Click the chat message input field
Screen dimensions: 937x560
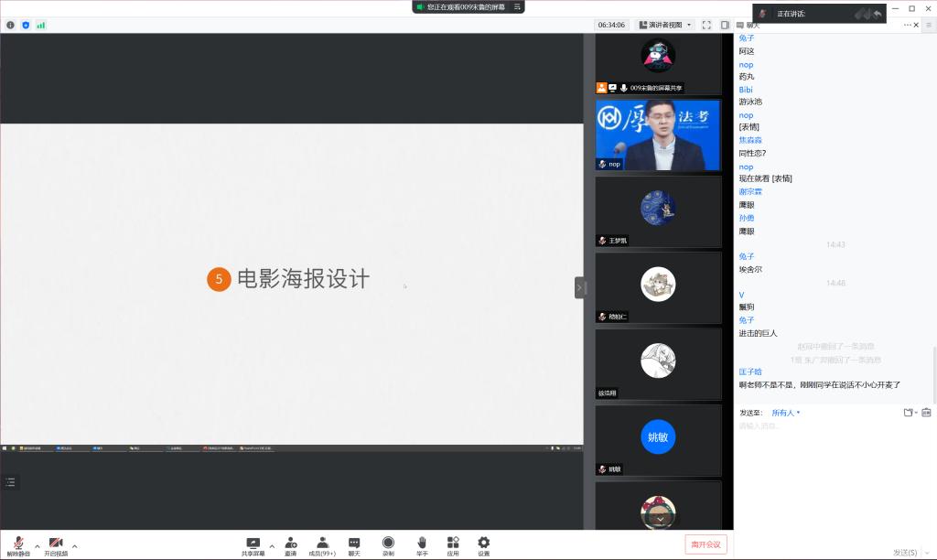[x=824, y=426]
